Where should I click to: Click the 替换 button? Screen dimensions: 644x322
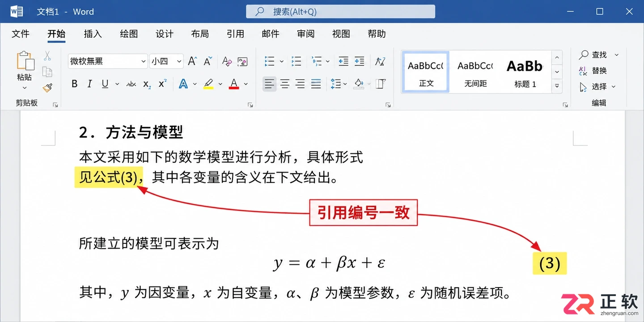click(x=593, y=71)
